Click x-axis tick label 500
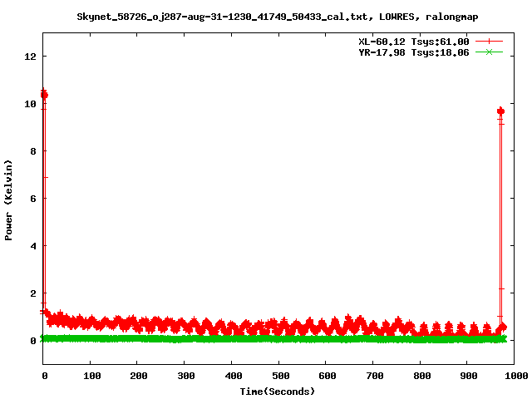532x399 pixels. click(x=281, y=376)
